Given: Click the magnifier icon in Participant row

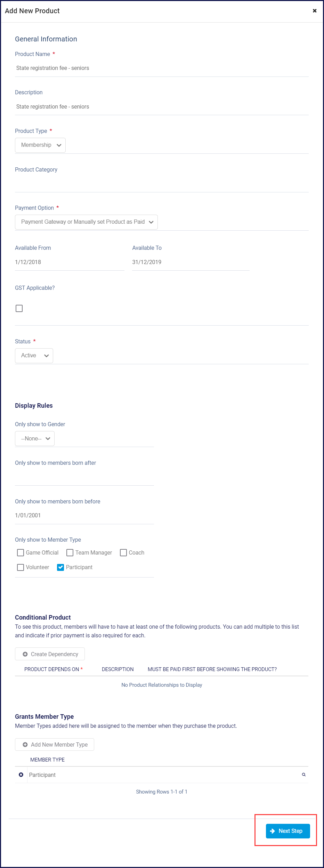Looking at the screenshot, I should [x=304, y=774].
